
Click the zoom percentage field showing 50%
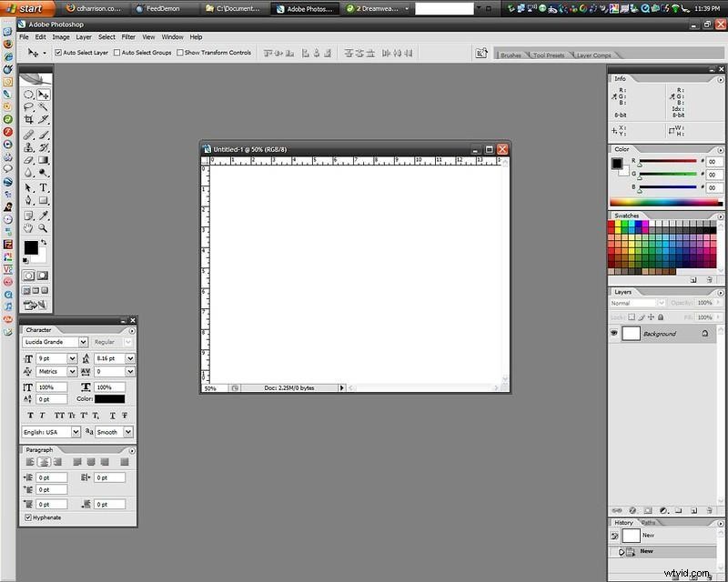(x=210, y=387)
